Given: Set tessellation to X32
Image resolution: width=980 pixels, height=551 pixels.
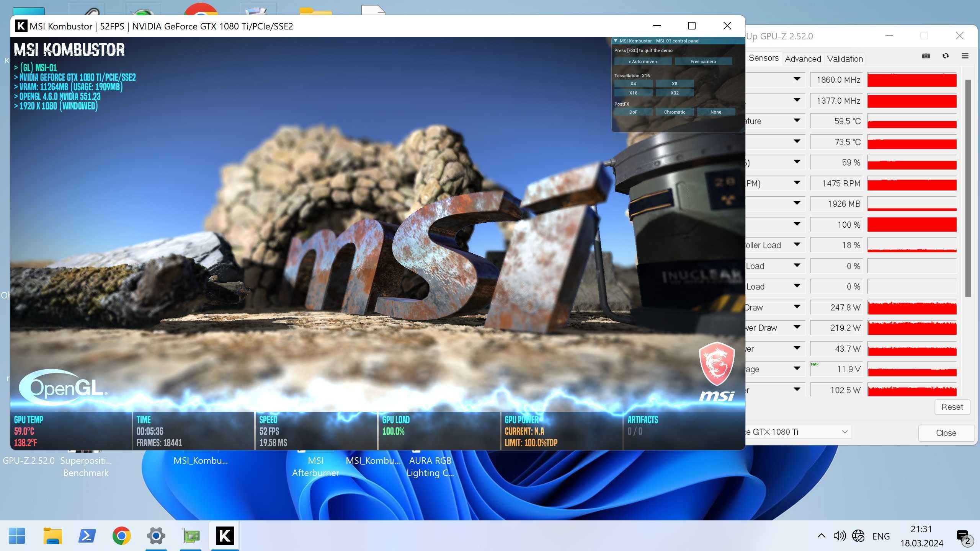Looking at the screenshot, I should coord(675,93).
